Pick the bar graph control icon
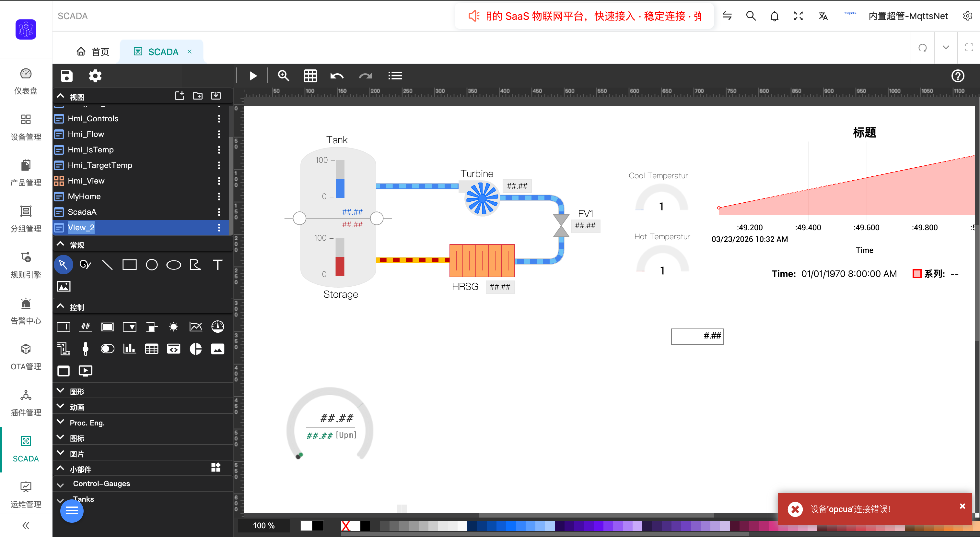980x537 pixels. [129, 349]
